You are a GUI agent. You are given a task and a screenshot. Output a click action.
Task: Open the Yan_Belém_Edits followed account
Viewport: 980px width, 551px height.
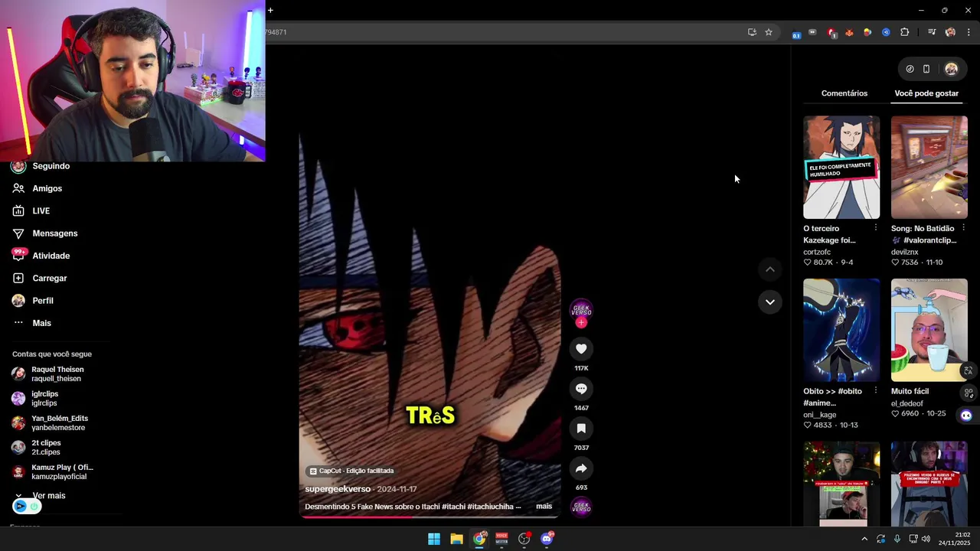(51, 423)
